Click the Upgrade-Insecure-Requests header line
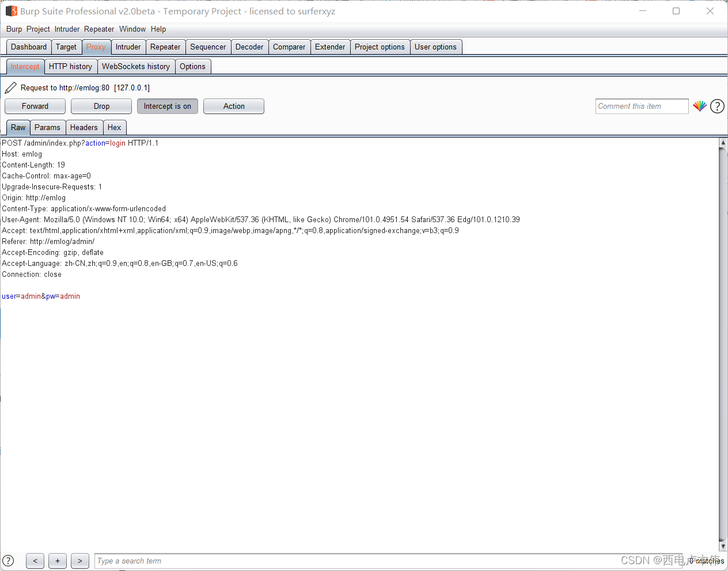The height and width of the screenshot is (571, 728). [52, 187]
